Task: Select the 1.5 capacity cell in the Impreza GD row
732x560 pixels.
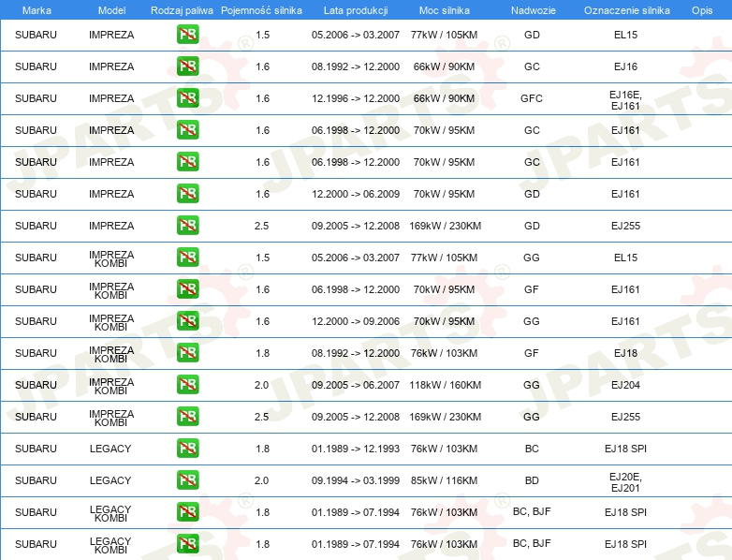Action: (x=262, y=35)
